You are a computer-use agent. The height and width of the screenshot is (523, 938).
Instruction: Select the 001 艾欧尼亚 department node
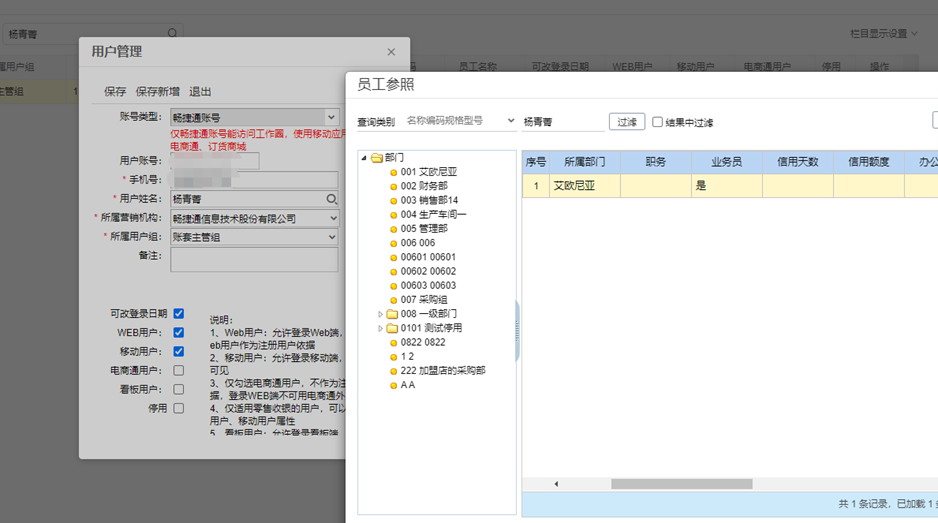pos(426,172)
